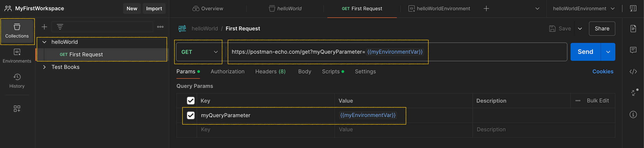644x148 pixels.
Task: Open the GET method dropdown
Action: [x=199, y=52]
